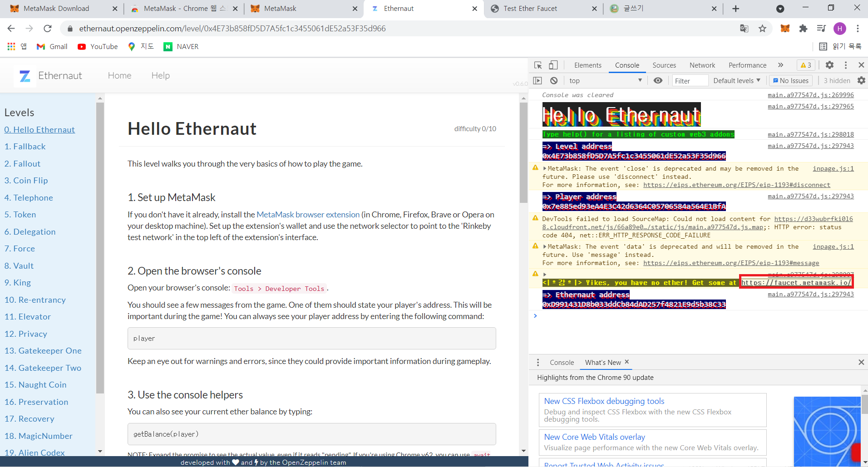Open the YouTube bookmark

[98, 46]
